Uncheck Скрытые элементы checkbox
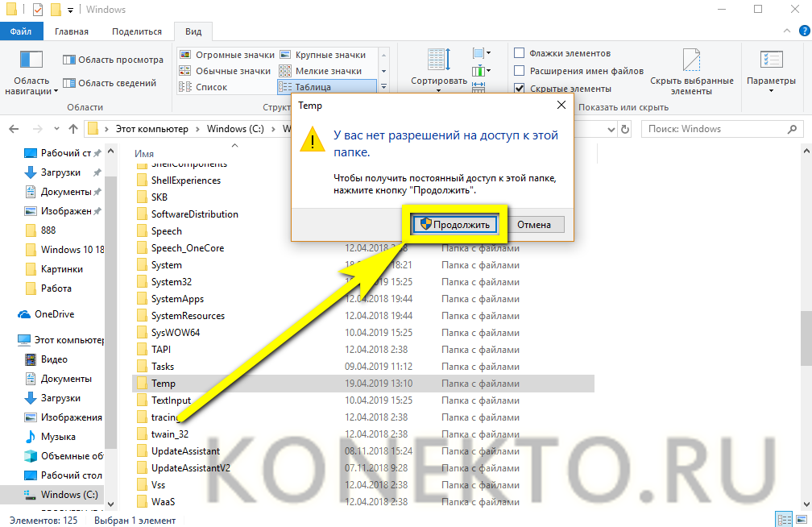812x527 pixels. coord(562,88)
